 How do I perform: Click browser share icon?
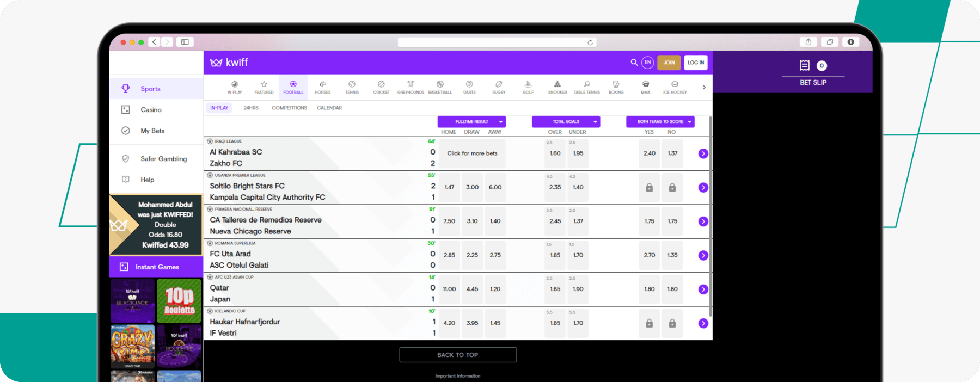point(808,42)
